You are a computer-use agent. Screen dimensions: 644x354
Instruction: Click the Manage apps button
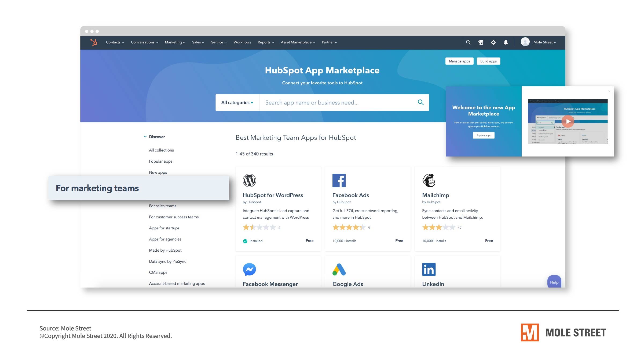point(459,61)
